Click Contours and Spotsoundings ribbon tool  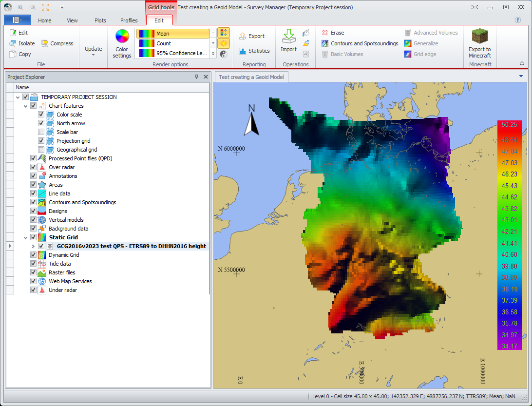(x=360, y=43)
